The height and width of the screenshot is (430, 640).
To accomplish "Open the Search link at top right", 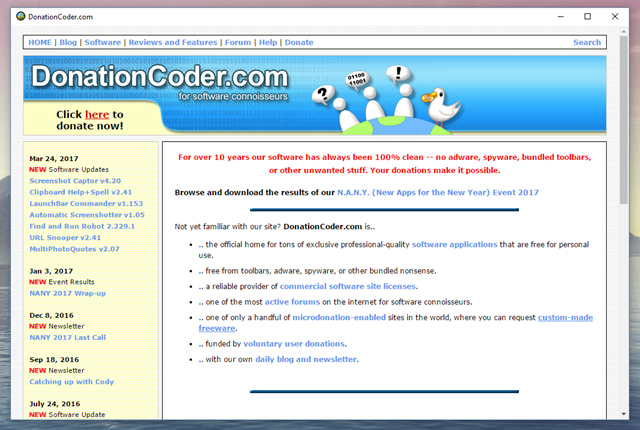I will click(587, 42).
